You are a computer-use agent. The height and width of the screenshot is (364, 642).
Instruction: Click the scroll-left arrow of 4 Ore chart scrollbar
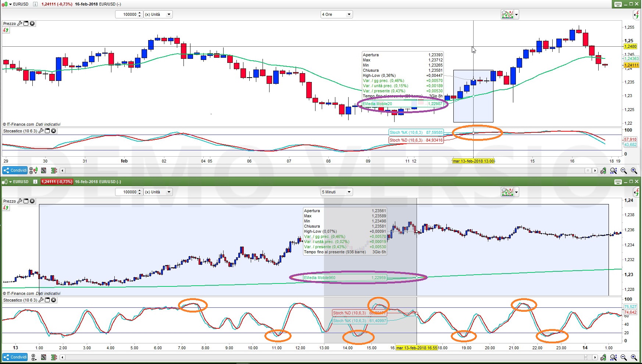pos(63,171)
